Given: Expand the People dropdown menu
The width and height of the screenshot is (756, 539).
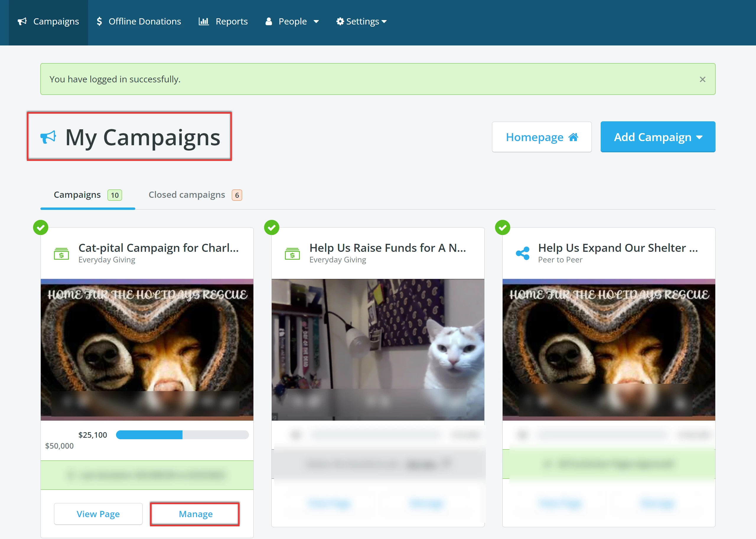Looking at the screenshot, I should point(292,22).
